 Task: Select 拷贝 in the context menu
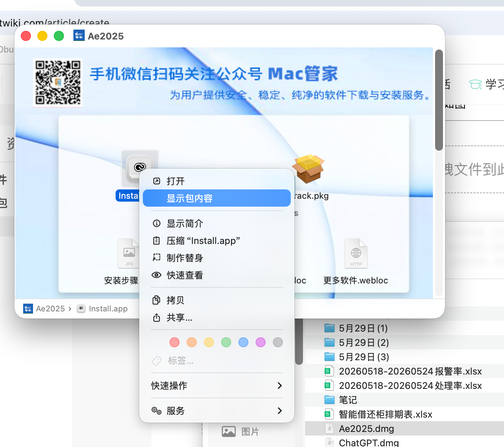tap(217, 300)
